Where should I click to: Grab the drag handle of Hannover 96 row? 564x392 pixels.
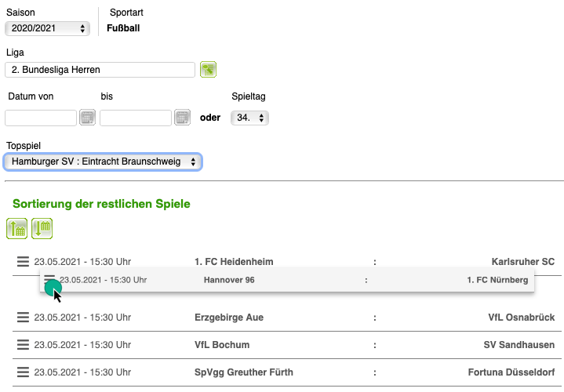(x=49, y=279)
